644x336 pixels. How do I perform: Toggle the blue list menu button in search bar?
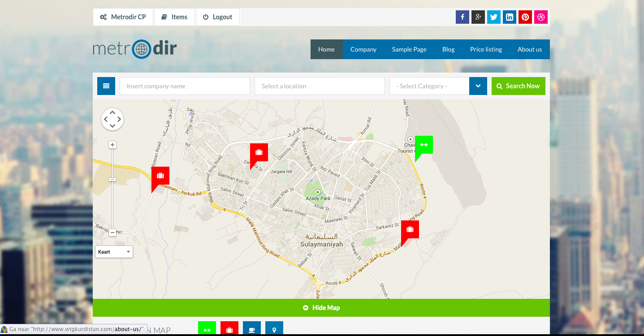[106, 86]
